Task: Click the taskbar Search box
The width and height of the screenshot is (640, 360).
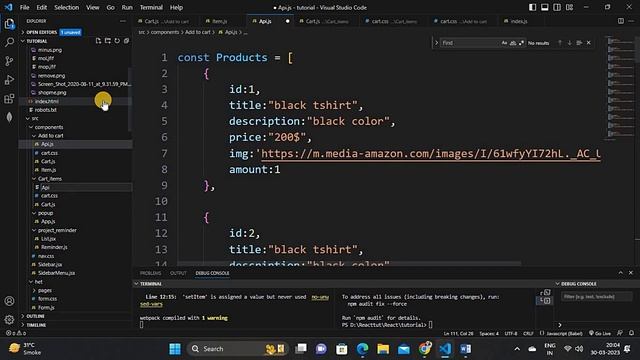Action: tap(238, 349)
